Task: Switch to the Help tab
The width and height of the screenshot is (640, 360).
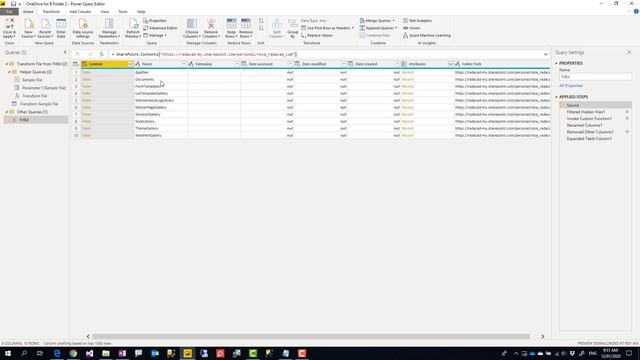Action: pyautogui.click(x=141, y=12)
